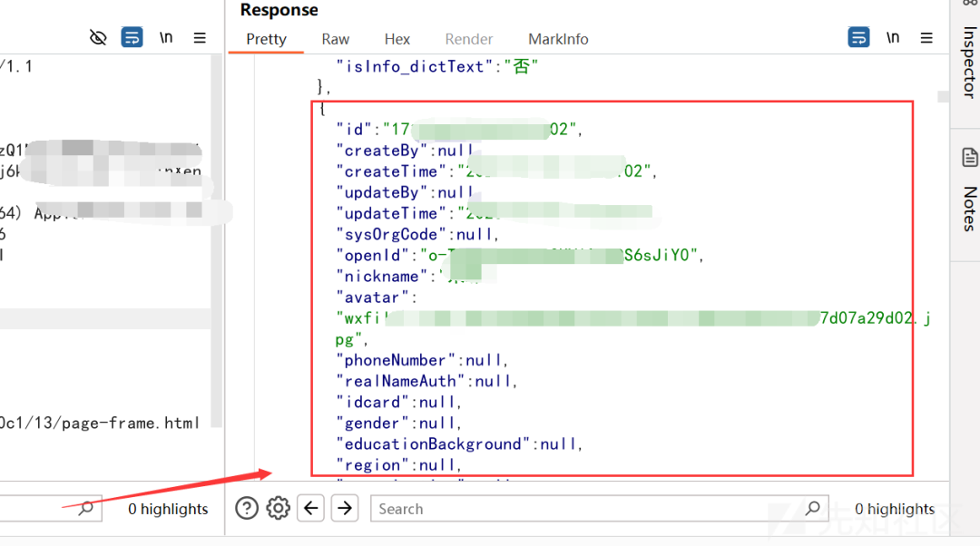Click the response search magnifier icon
Image resolution: width=980 pixels, height=546 pixels.
pos(812,508)
